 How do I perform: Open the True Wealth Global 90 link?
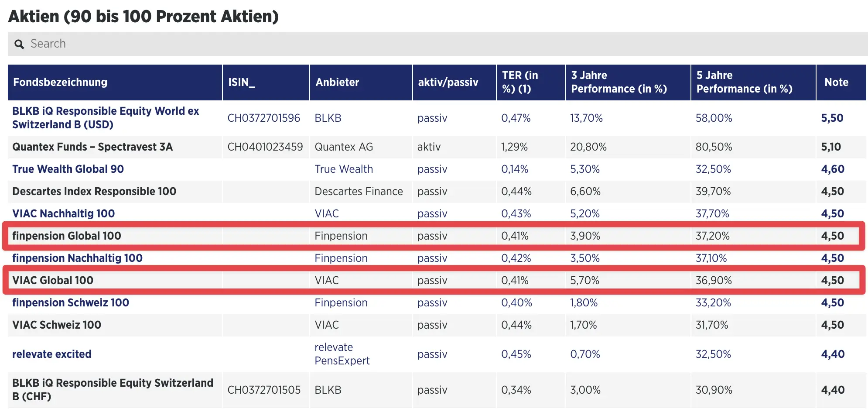[x=68, y=169]
